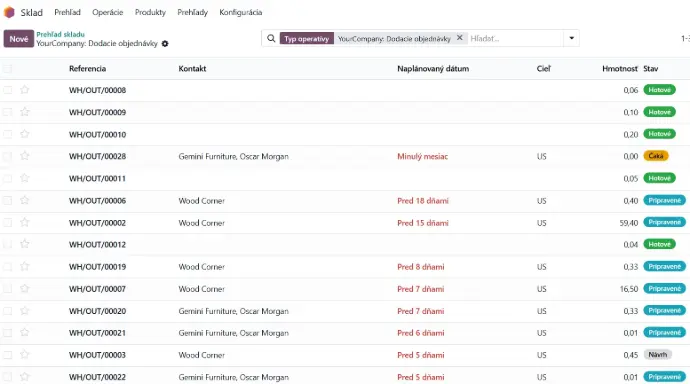690x384 pixels.
Task: Click the Minulý mesiac date cell
Action: pyautogui.click(x=422, y=156)
